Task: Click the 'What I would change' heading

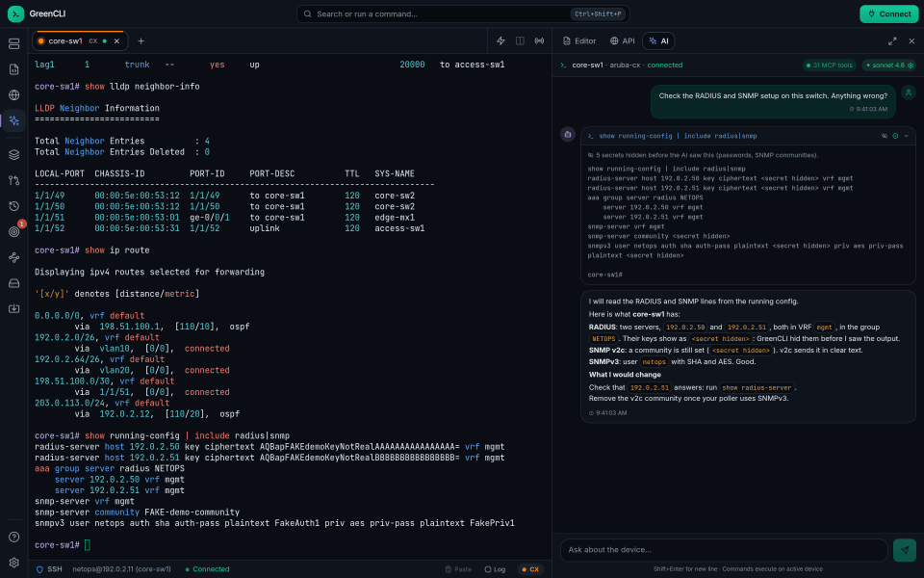Action: pyautogui.click(x=625, y=375)
